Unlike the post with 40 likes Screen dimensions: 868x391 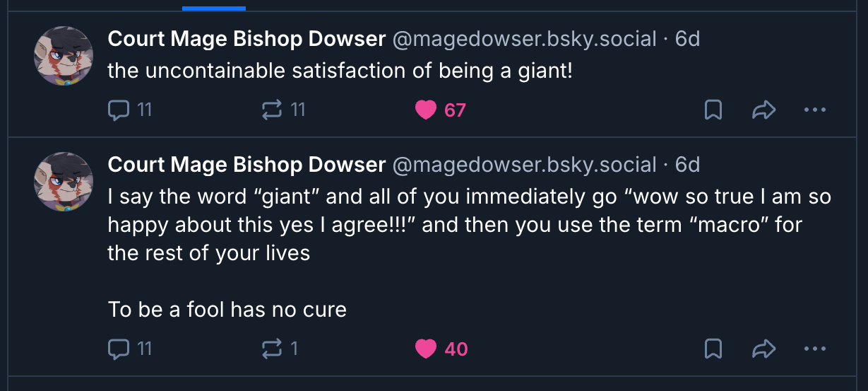coord(426,349)
